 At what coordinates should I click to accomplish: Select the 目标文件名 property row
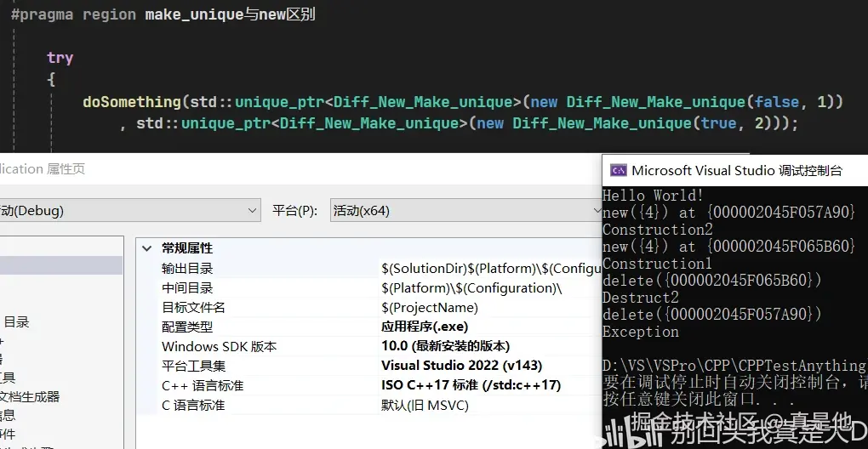pyautogui.click(x=369, y=308)
